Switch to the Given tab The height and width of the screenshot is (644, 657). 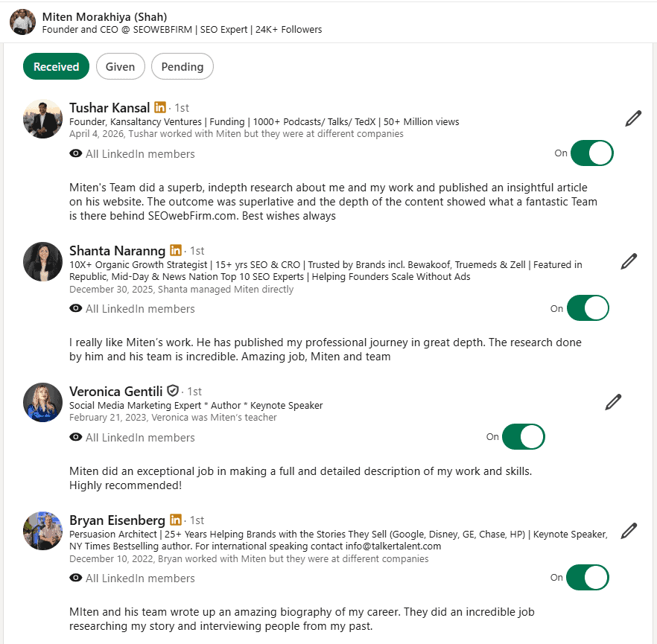pos(120,66)
